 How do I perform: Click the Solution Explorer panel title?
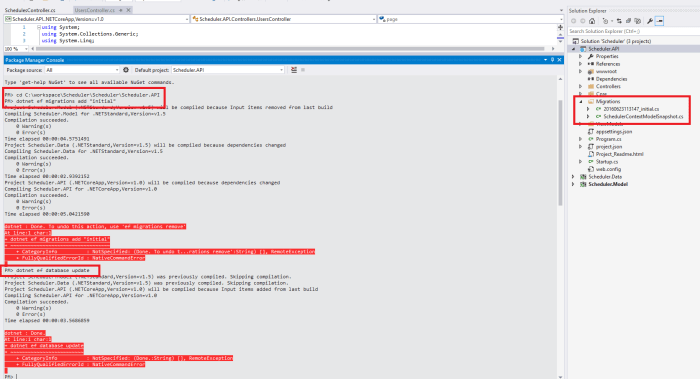(x=588, y=11)
